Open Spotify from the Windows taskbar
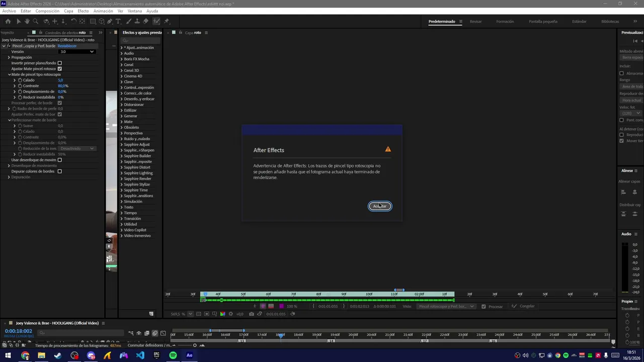Screen dimensions: 644x362 (173, 355)
